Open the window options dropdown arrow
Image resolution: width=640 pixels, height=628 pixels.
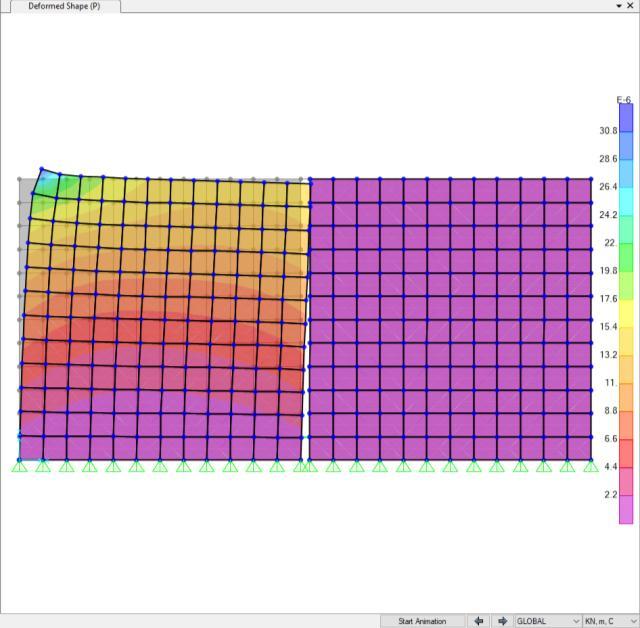point(619,6)
